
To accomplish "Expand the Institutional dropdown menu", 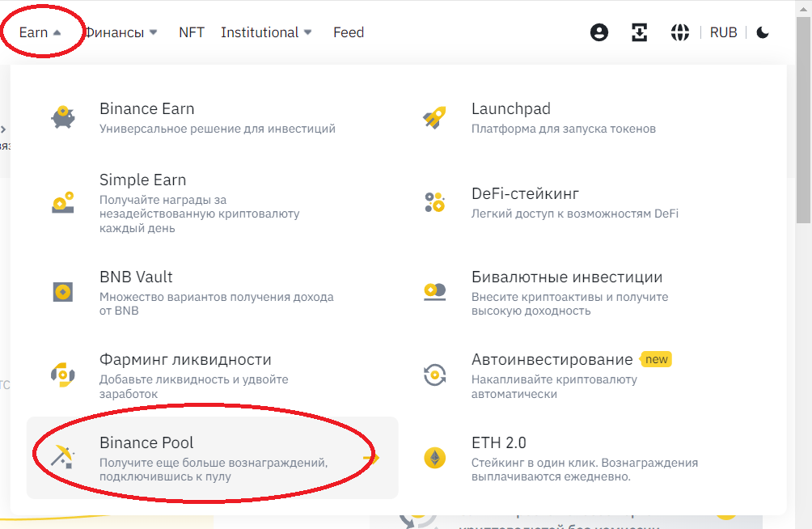I will point(266,32).
